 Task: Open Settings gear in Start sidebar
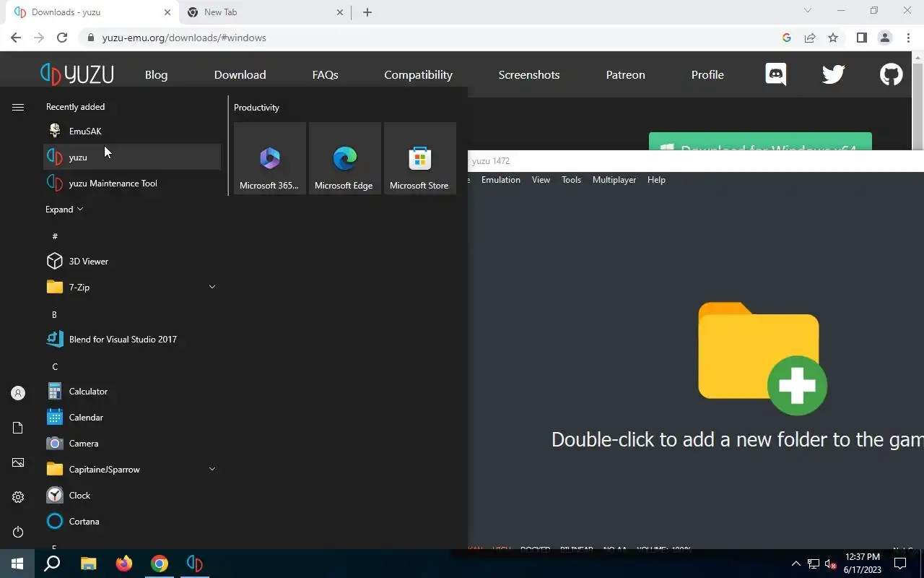tap(18, 497)
